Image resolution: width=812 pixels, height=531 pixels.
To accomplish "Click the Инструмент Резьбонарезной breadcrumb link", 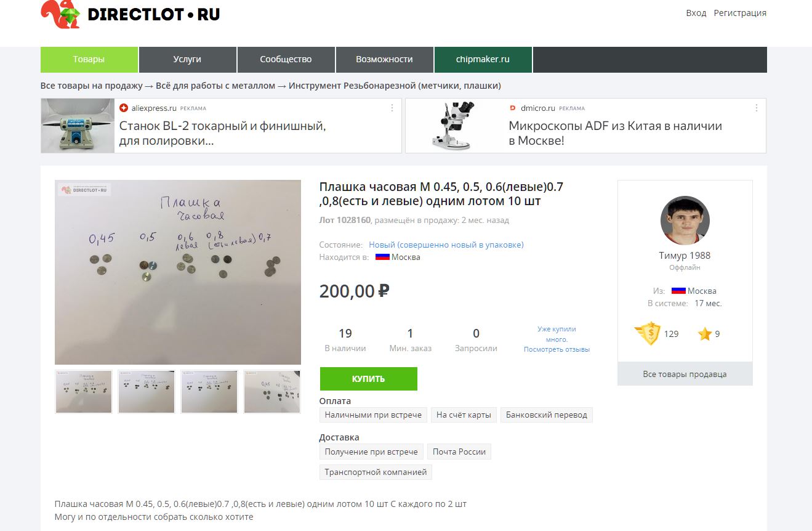I will [395, 86].
